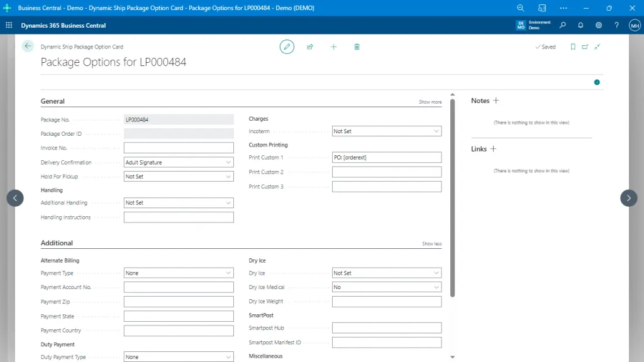Navigate back with the back arrow
The image size is (644, 362).
pyautogui.click(x=28, y=46)
